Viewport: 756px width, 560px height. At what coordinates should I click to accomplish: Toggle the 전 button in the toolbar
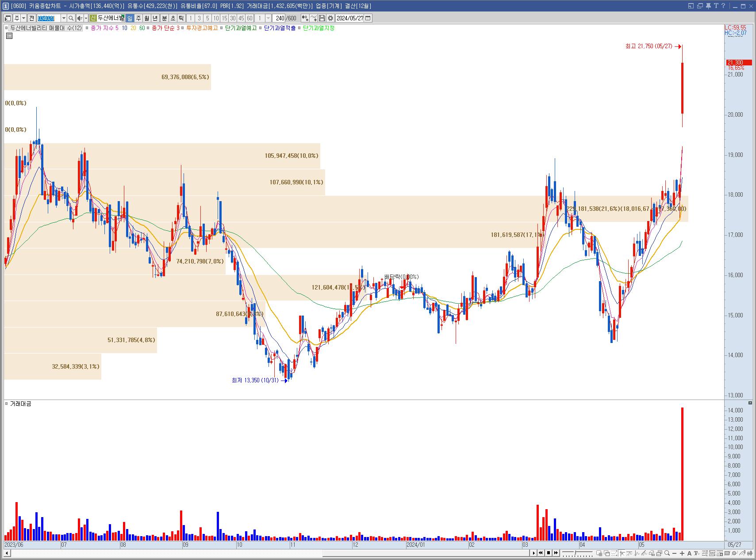click(x=31, y=18)
